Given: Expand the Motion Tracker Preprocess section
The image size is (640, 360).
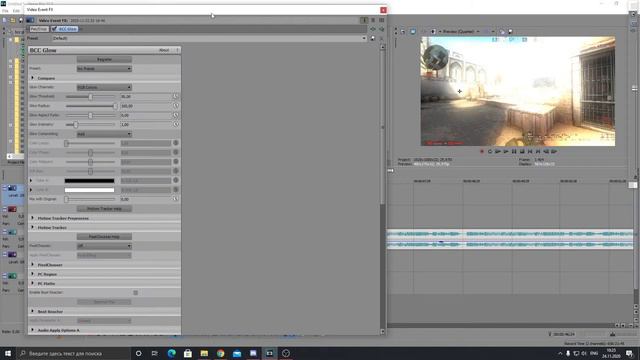Looking at the screenshot, I should [33, 218].
